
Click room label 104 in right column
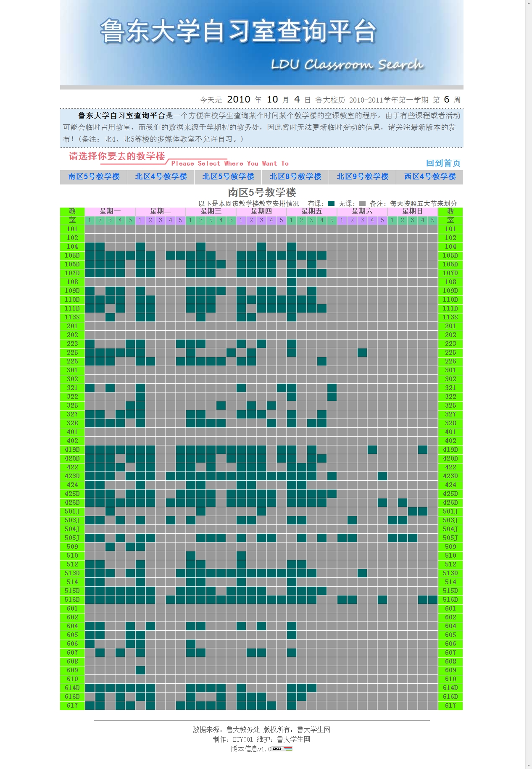point(450,247)
